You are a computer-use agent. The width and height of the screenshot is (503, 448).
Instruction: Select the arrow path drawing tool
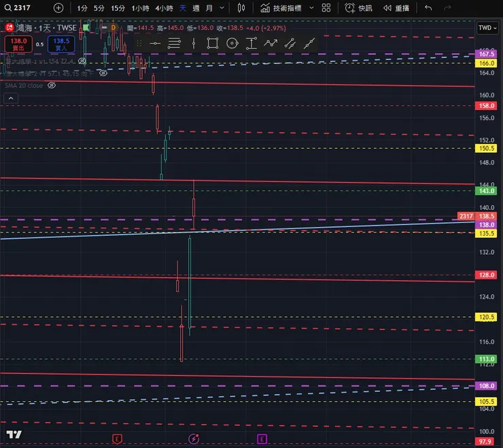click(271, 43)
